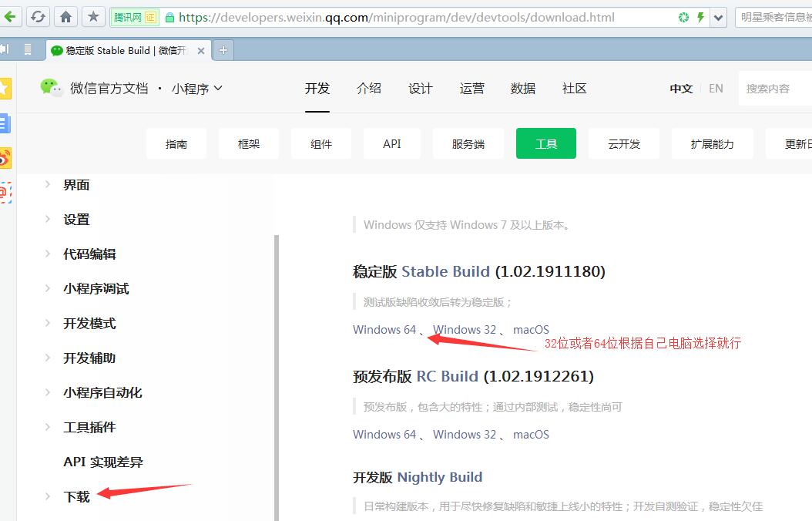Open the red @ mail sidebar icon
The height and width of the screenshot is (521, 812).
(5, 193)
